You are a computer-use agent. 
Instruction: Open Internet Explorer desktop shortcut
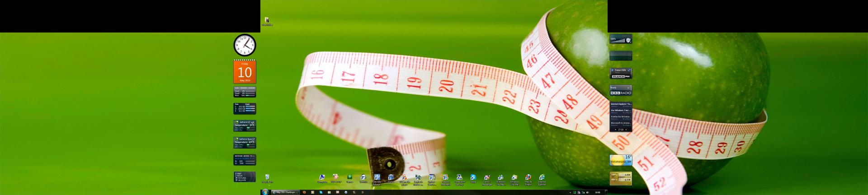(542, 177)
